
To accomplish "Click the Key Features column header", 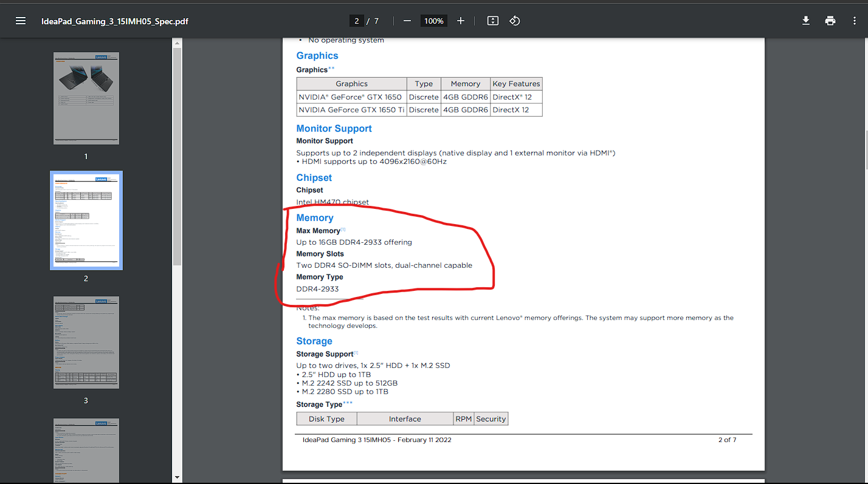I will pyautogui.click(x=516, y=84).
